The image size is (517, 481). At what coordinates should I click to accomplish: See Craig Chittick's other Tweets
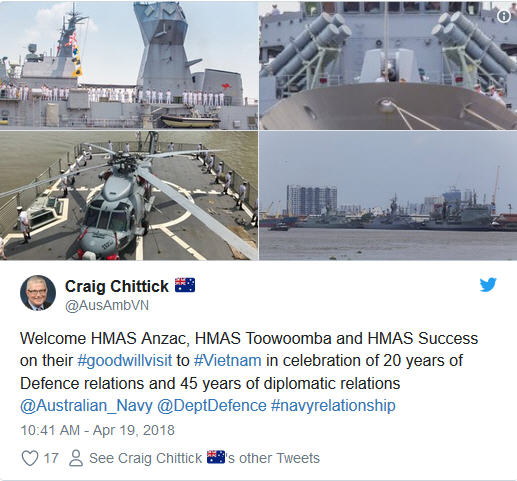204,458
